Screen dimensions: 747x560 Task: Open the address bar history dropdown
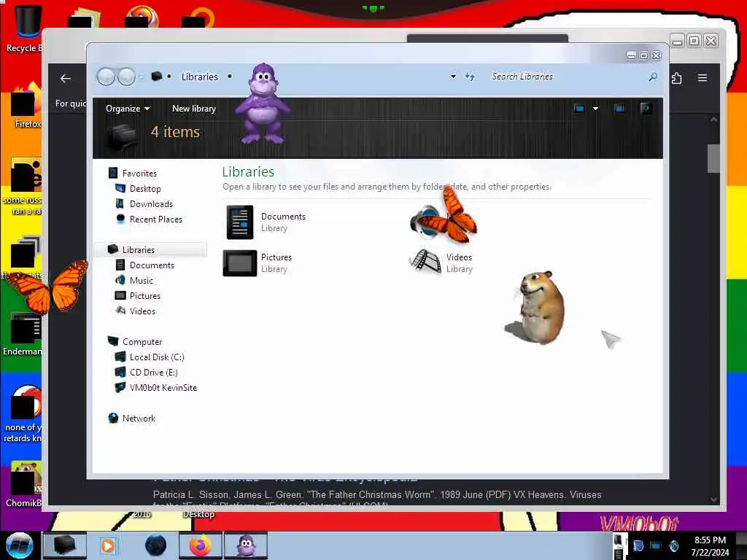(x=453, y=77)
